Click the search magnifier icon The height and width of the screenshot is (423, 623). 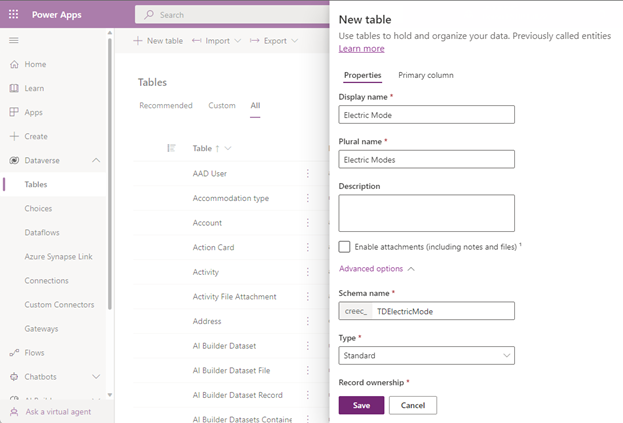[149, 15]
